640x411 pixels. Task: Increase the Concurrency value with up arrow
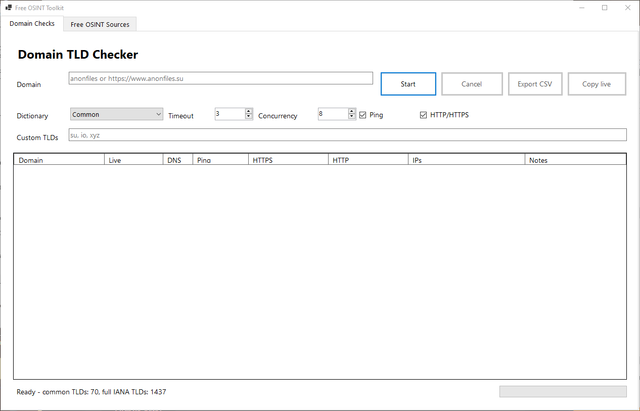352,111
